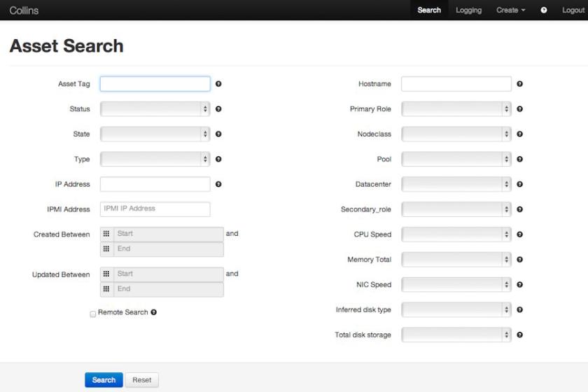Open the Secondary_role dropdown
The image size is (588, 392).
(456, 209)
